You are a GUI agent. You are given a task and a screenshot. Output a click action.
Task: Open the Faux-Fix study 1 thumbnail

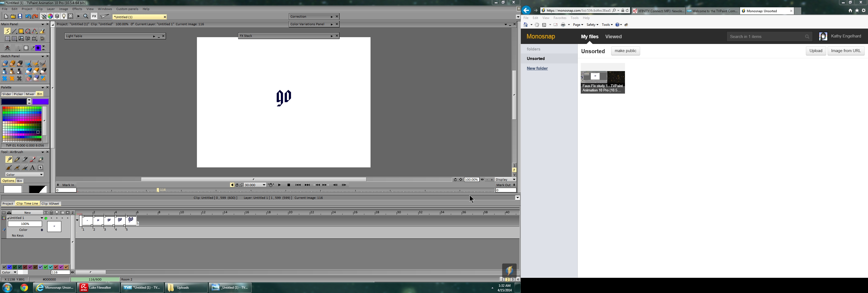[x=602, y=79]
